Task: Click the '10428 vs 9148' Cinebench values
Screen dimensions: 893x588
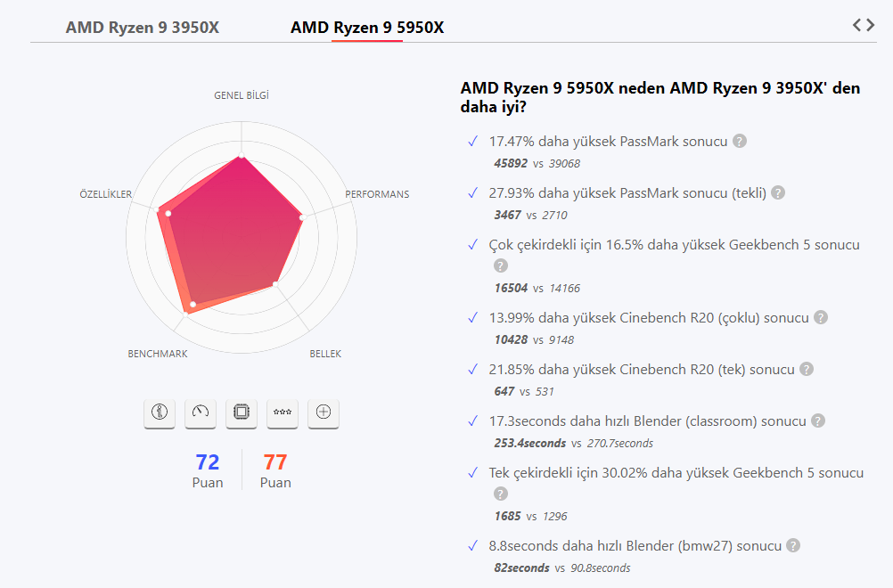Action: [x=534, y=339]
